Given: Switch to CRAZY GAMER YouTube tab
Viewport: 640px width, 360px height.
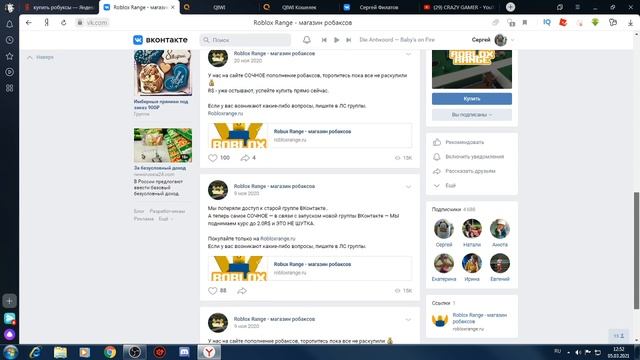Looking at the screenshot, I should [x=459, y=7].
